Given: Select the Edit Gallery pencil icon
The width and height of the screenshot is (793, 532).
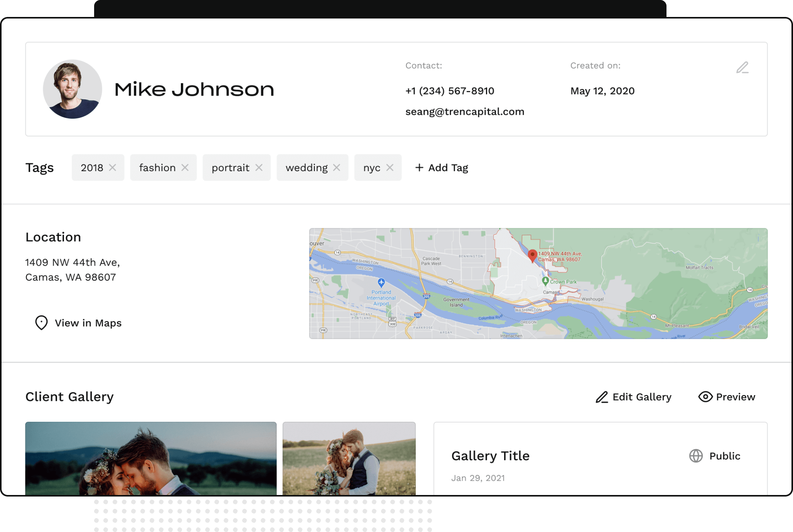Looking at the screenshot, I should 601,397.
